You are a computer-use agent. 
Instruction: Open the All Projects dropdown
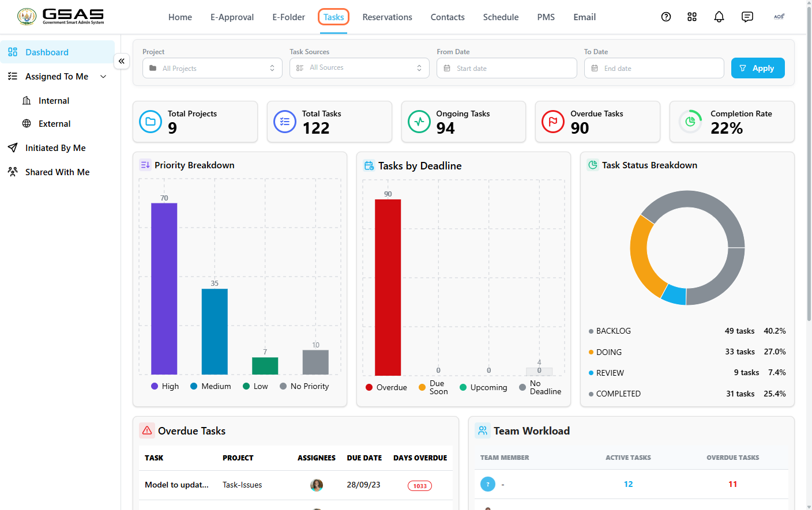coord(212,68)
